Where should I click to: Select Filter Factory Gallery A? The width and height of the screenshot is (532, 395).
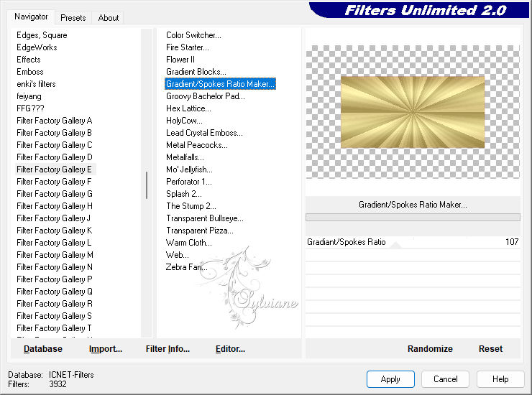click(x=55, y=121)
